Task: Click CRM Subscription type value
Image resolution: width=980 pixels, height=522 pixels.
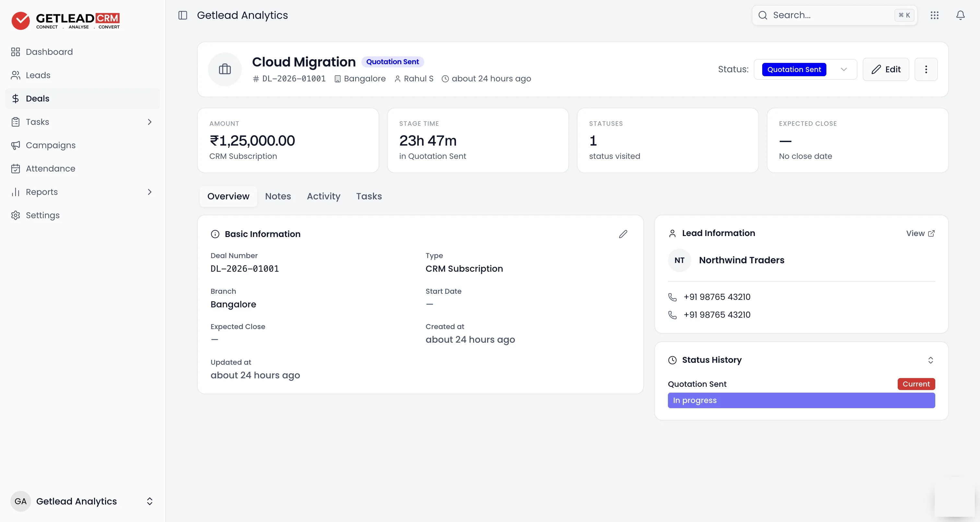Action: (464, 269)
